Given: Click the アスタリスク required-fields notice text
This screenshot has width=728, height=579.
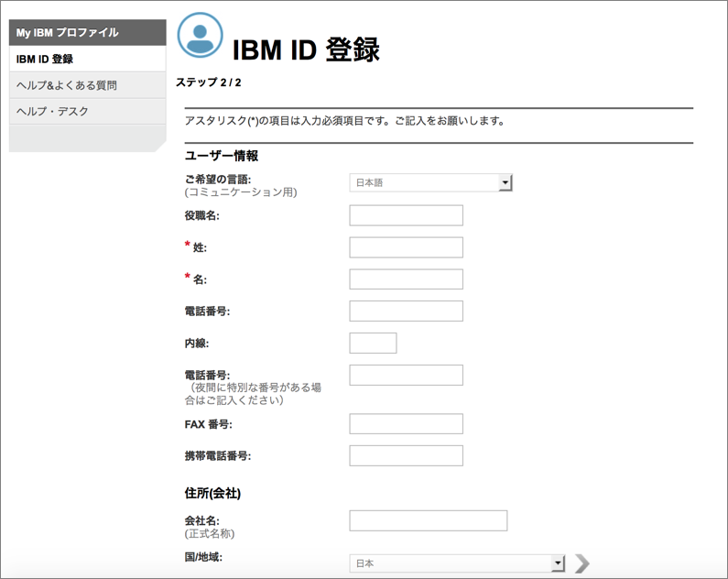Looking at the screenshot, I should click(x=344, y=121).
